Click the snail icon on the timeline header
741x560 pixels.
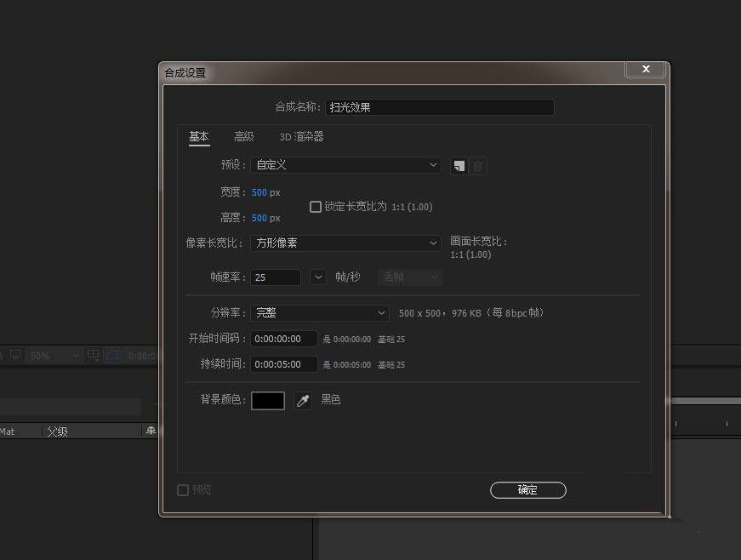coord(151,431)
